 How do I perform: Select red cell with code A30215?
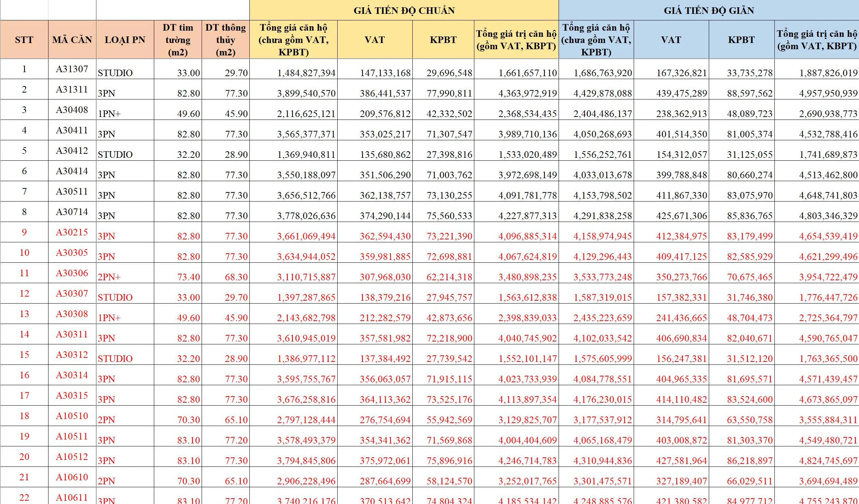pyautogui.click(x=72, y=232)
